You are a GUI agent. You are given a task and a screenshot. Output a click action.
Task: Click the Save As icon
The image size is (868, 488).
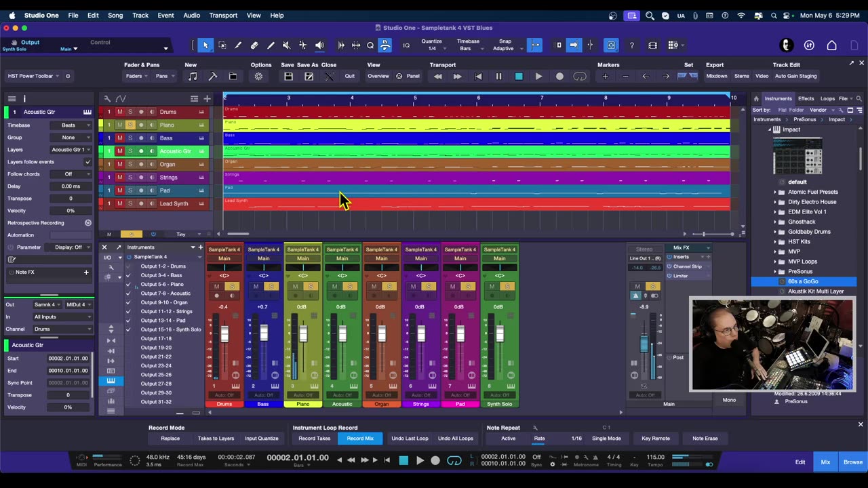[309, 77]
